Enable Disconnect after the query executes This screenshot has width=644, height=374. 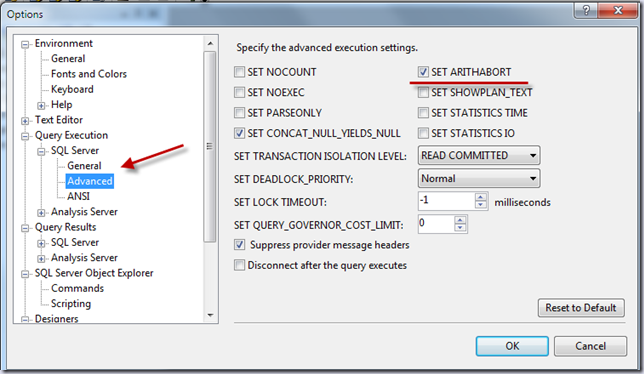pyautogui.click(x=239, y=265)
